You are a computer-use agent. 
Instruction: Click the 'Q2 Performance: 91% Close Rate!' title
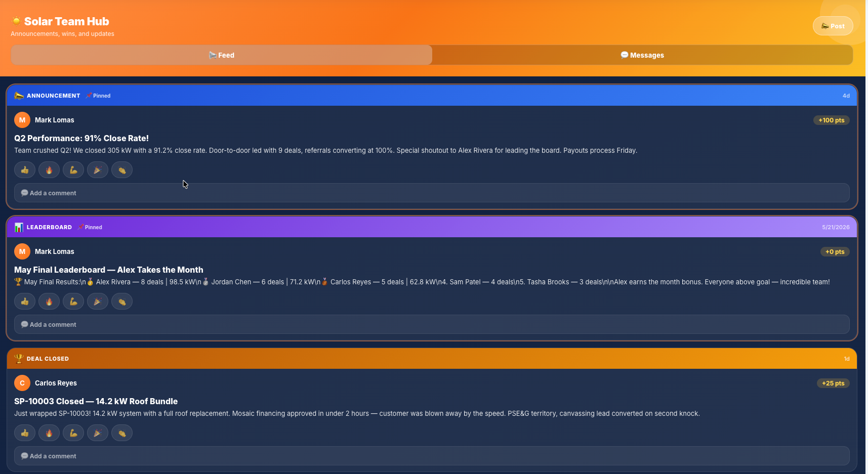[81, 138]
